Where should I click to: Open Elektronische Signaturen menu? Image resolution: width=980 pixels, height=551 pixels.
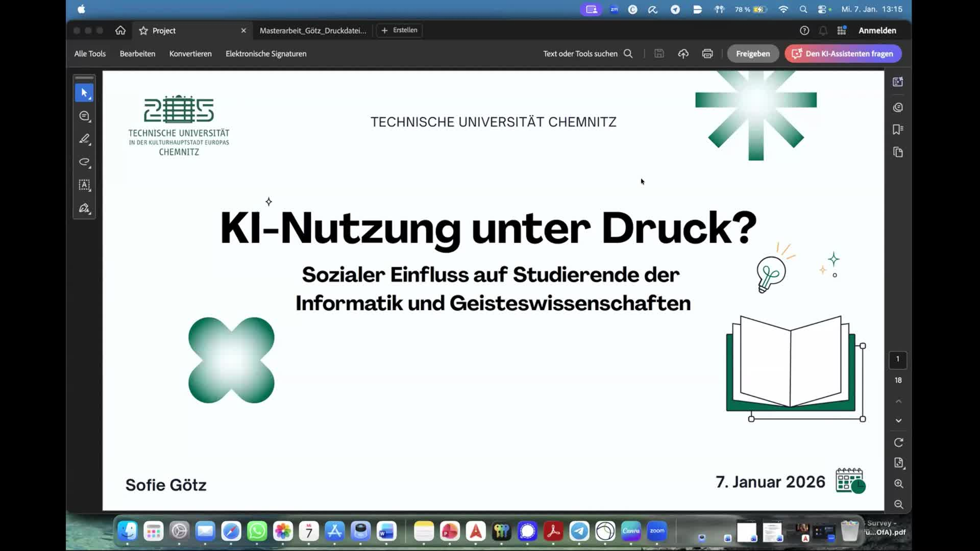point(266,54)
